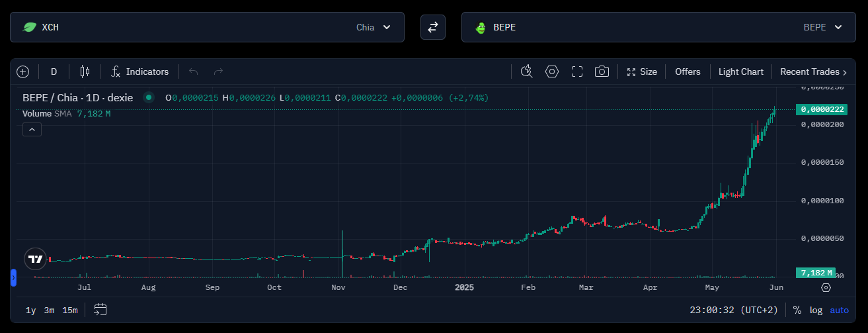Open the D interval selector
868x333 pixels.
point(54,71)
